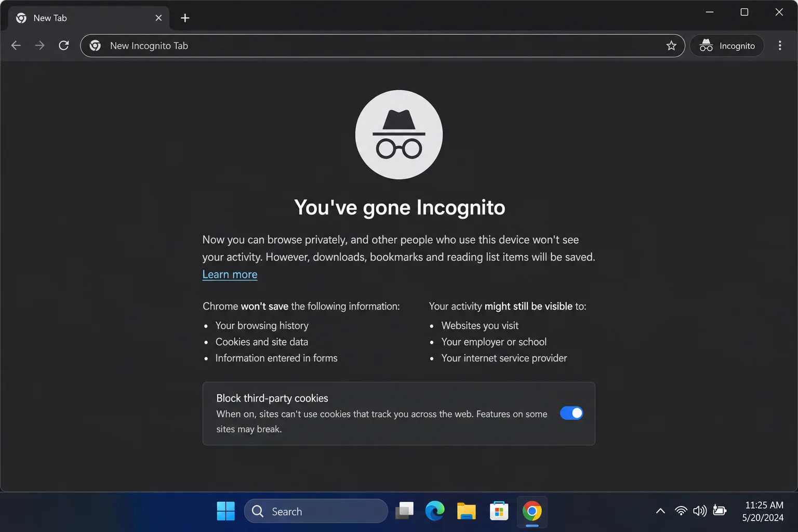The width and height of the screenshot is (798, 532).
Task: Bookmark this tab with the star icon
Action: point(671,46)
